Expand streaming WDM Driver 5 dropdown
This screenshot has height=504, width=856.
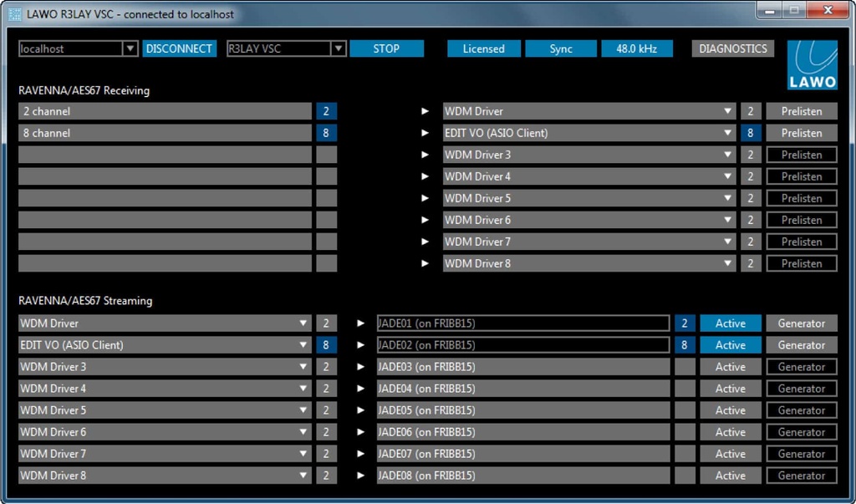[303, 410]
